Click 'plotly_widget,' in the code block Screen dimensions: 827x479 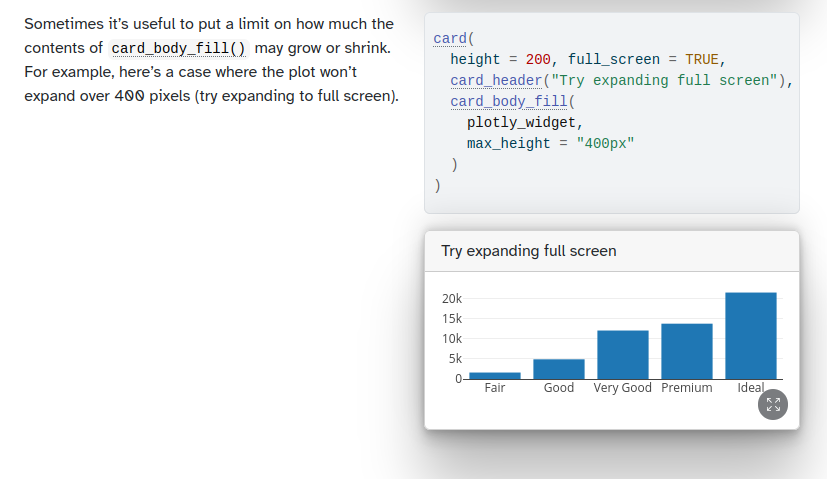pos(525,122)
